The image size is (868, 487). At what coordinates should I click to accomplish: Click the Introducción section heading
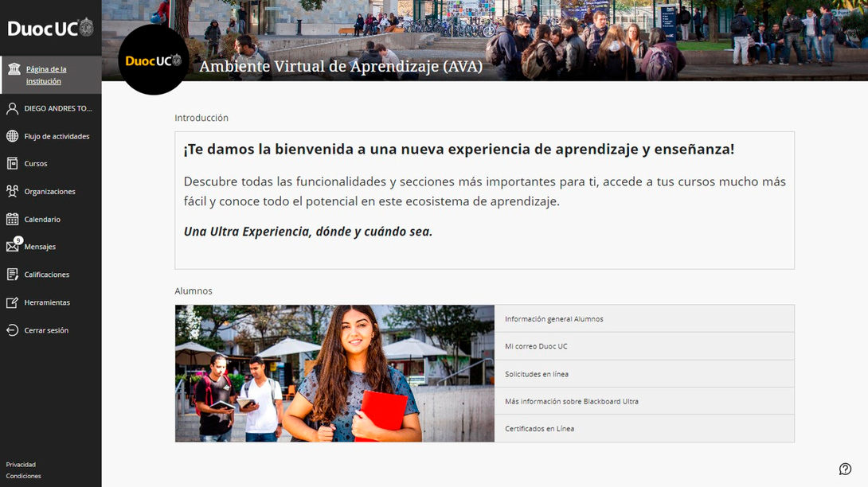[x=201, y=118]
